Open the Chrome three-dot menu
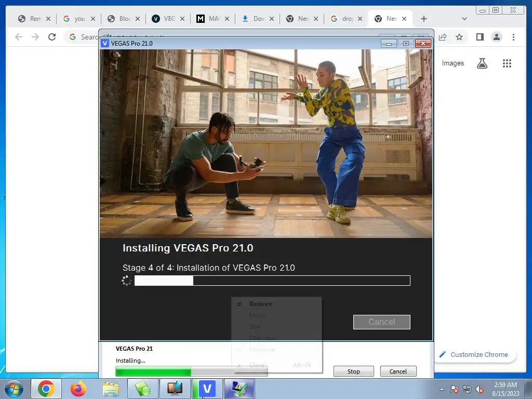 pos(513,37)
